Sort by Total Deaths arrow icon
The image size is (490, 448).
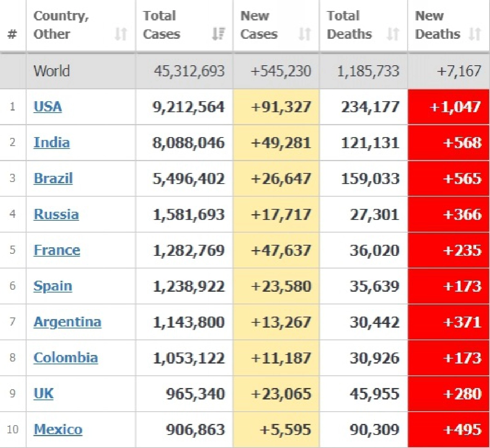tap(393, 34)
